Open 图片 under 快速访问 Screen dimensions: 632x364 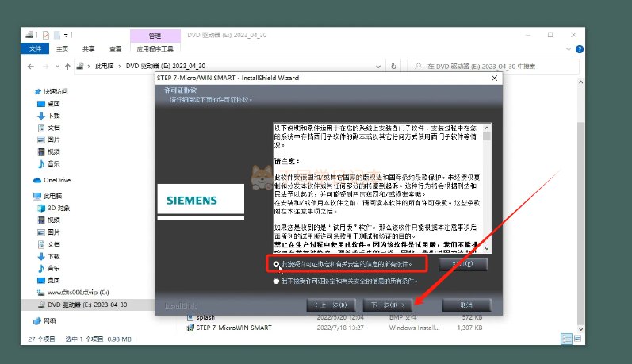[x=48, y=140]
